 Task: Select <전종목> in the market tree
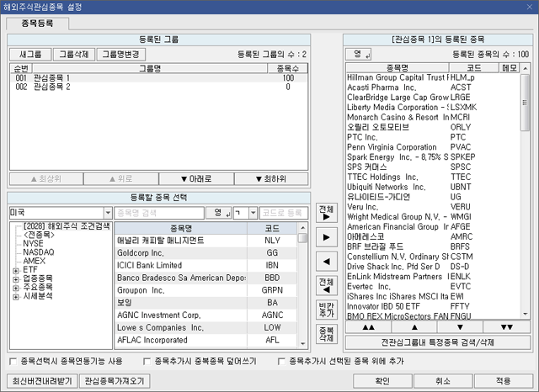coord(39,236)
